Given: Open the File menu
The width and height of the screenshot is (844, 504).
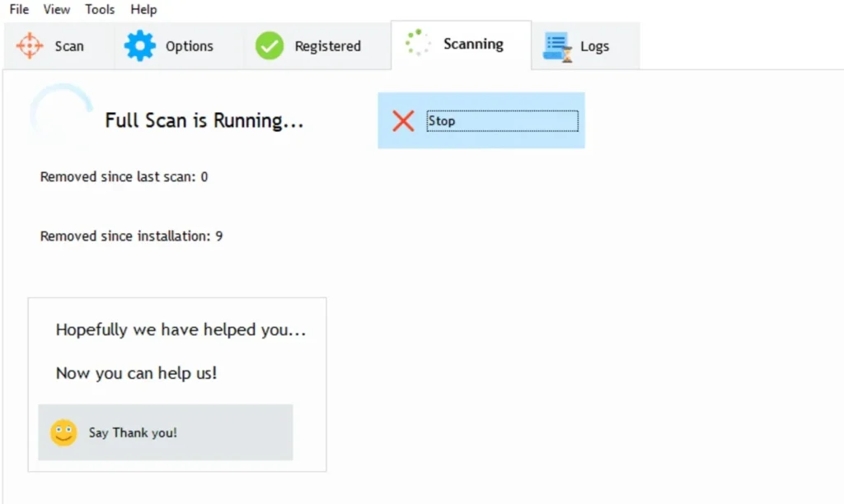Looking at the screenshot, I should [19, 10].
